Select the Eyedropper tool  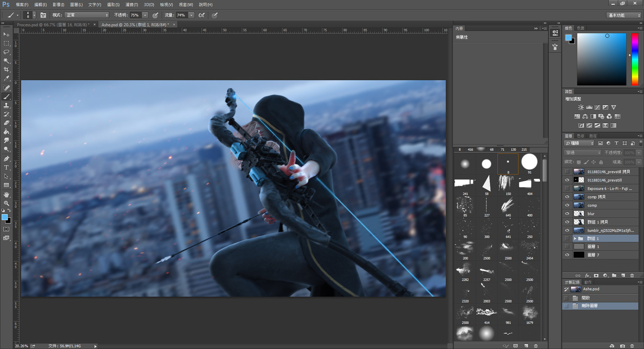pos(6,78)
